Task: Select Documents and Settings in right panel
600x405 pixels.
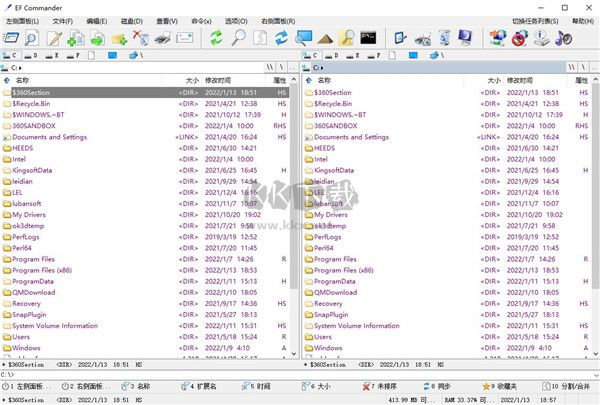Action: 447,137
